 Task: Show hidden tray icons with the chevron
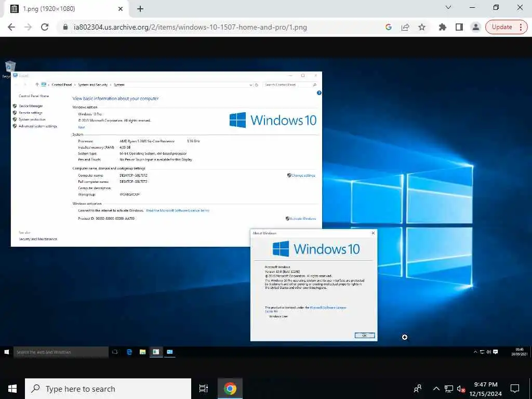(x=436, y=389)
